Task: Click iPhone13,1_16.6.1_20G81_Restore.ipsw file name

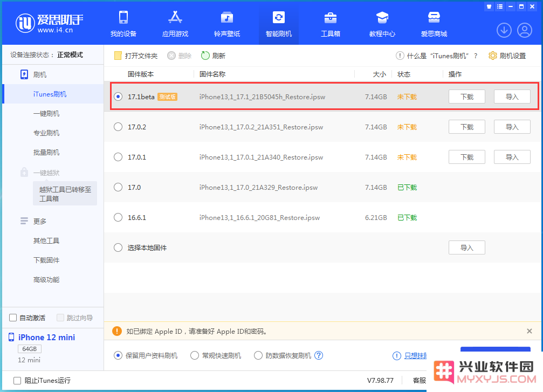Action: pyautogui.click(x=259, y=217)
